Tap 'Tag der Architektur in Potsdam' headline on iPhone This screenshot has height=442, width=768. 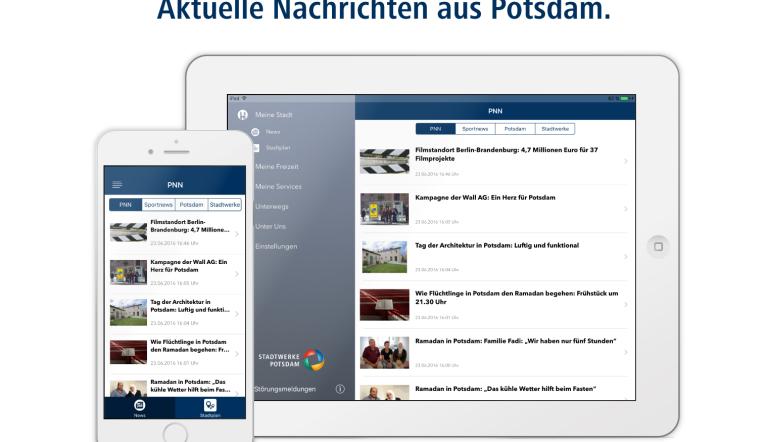click(190, 306)
